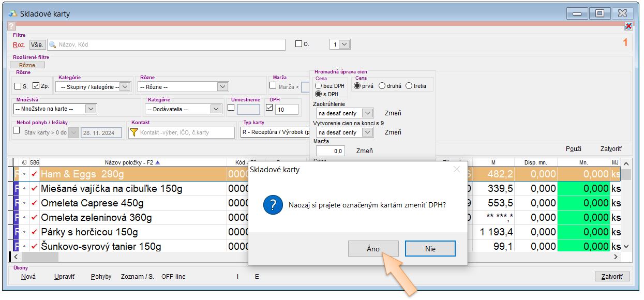Screen dimensions: 644x300
Task: Enable the S. checkbox in Rôzne
Action: 18,86
